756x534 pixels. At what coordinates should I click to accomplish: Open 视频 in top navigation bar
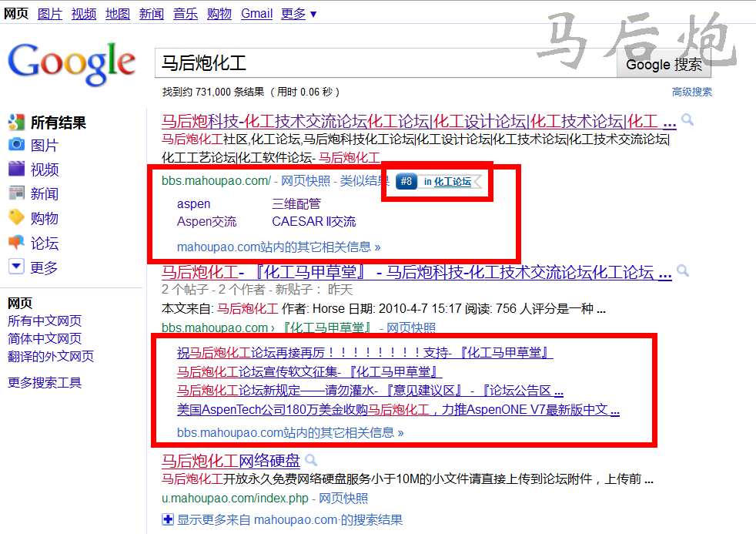[x=84, y=14]
